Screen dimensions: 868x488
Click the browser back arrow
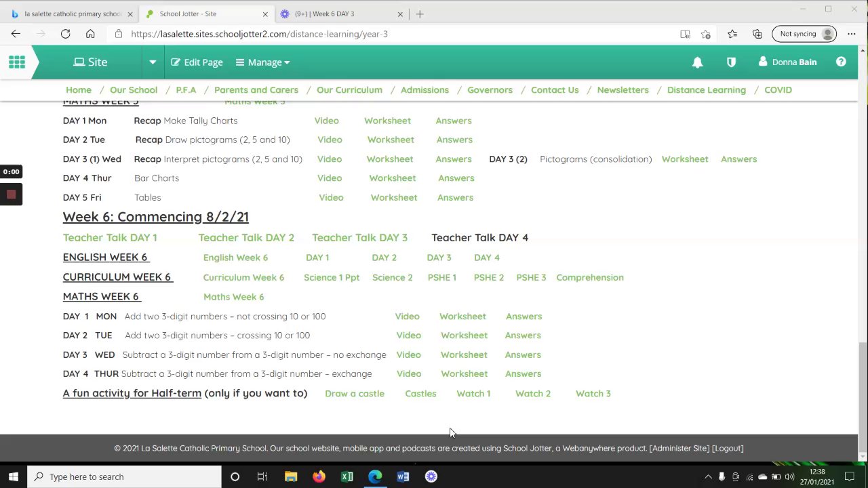pos(16,34)
